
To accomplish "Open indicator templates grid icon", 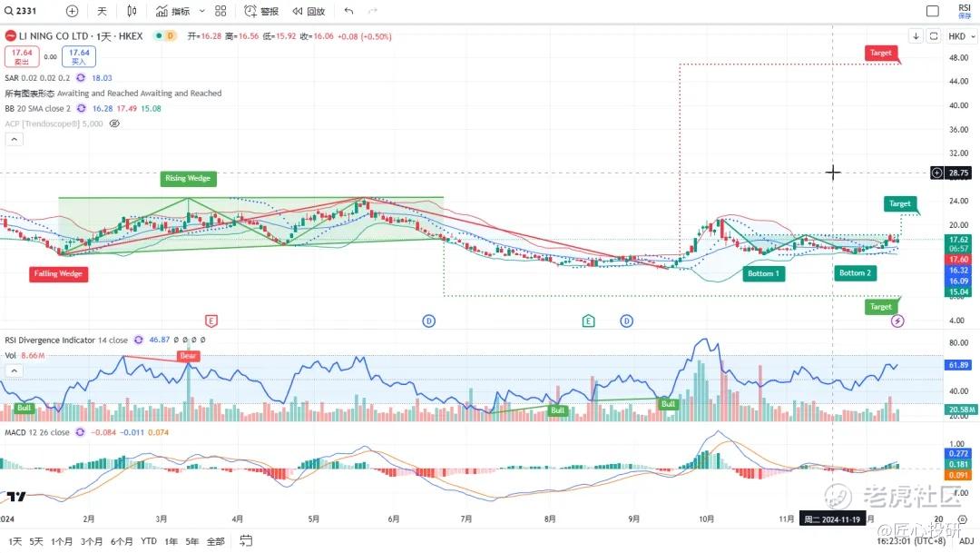I will tap(220, 11).
